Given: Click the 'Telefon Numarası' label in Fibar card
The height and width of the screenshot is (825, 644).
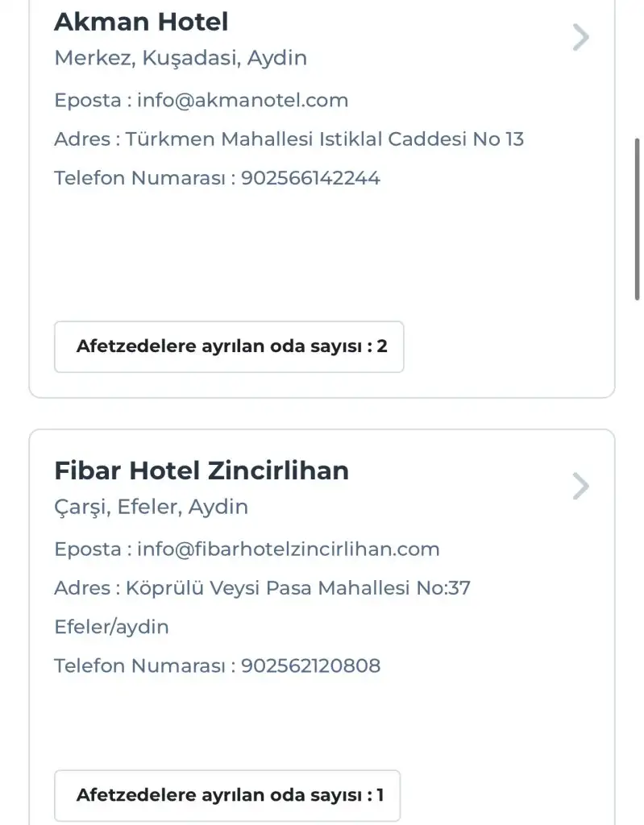Looking at the screenshot, I should 140,666.
